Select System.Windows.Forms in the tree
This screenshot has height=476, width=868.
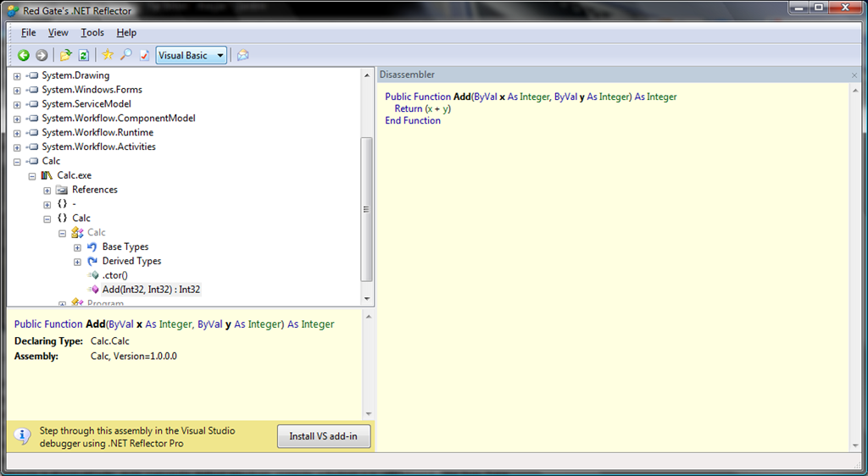point(92,90)
